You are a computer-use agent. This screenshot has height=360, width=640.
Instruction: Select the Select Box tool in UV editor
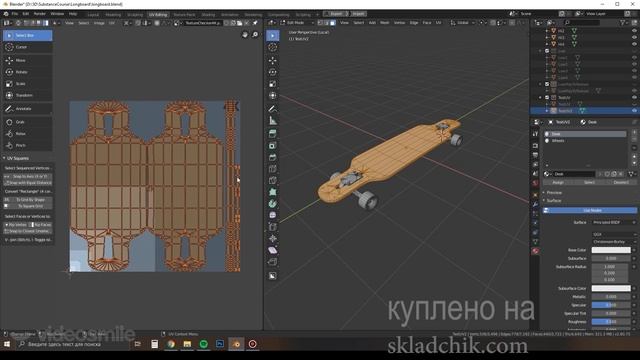tap(27, 36)
